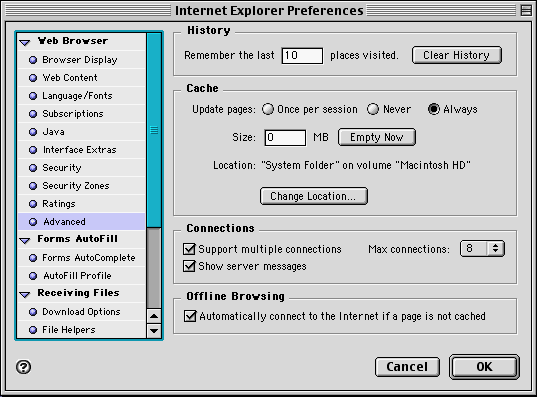Click the window collapse box in title bar

click(x=526, y=10)
